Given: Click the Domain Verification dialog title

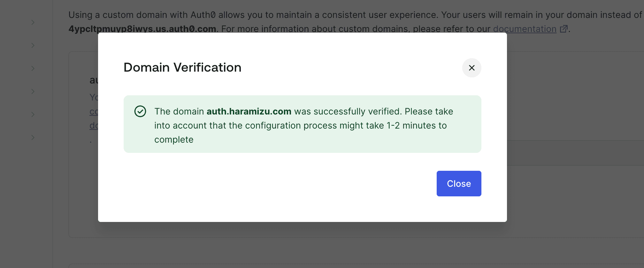Looking at the screenshot, I should pos(182,67).
